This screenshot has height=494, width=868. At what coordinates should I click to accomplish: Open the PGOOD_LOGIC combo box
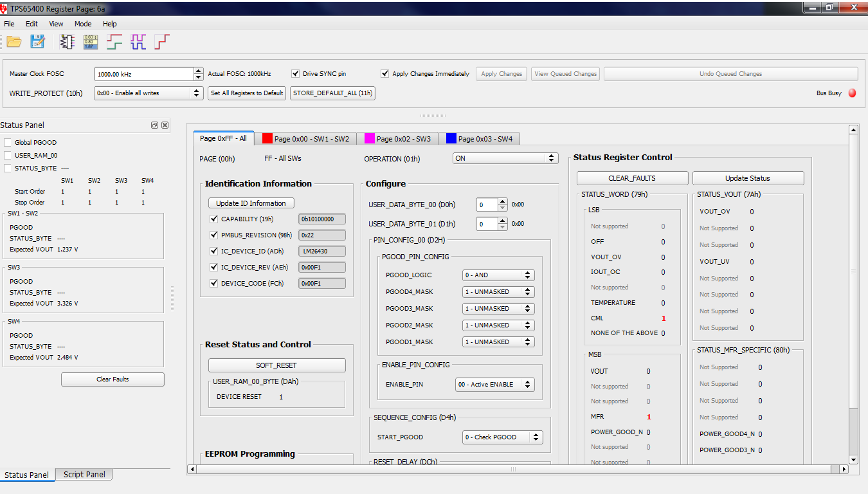point(499,275)
